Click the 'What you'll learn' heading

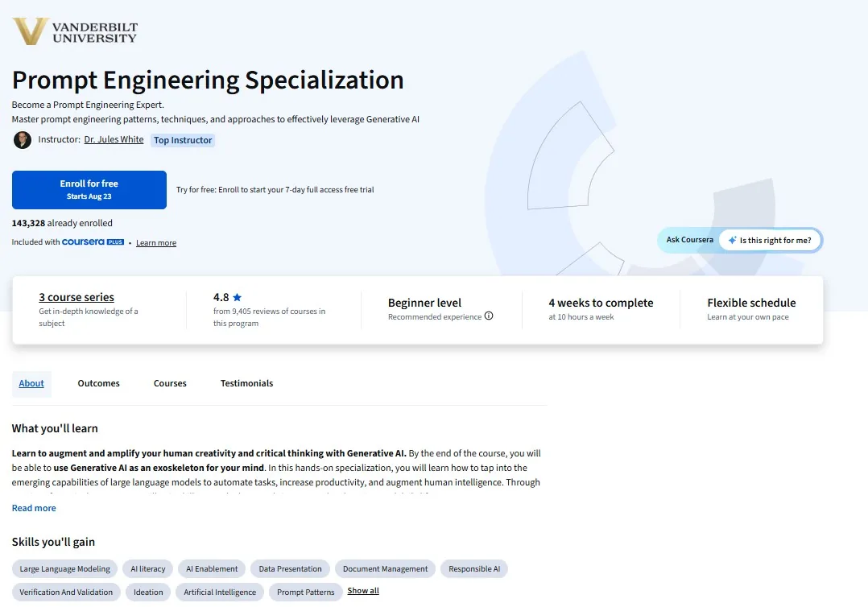[55, 428]
